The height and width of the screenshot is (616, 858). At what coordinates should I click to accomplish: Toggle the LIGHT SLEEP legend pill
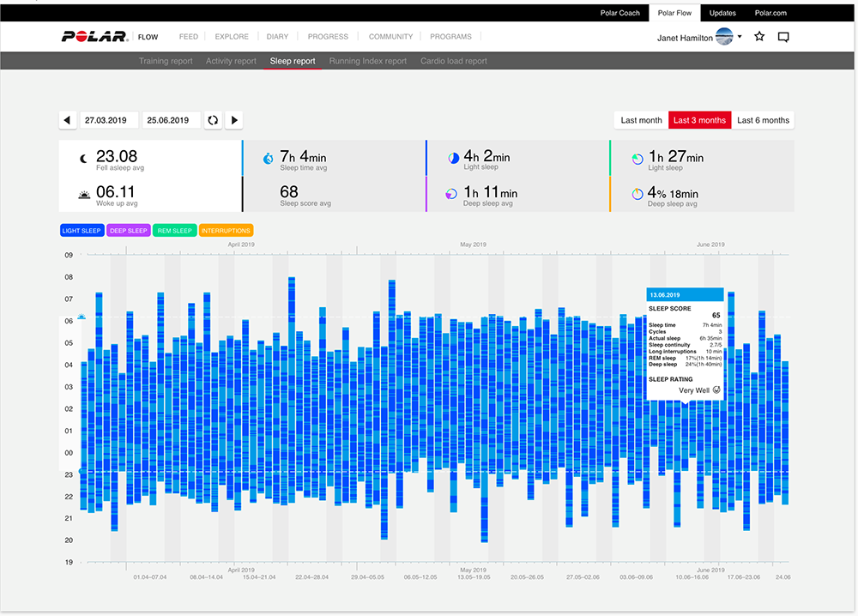pyautogui.click(x=82, y=230)
